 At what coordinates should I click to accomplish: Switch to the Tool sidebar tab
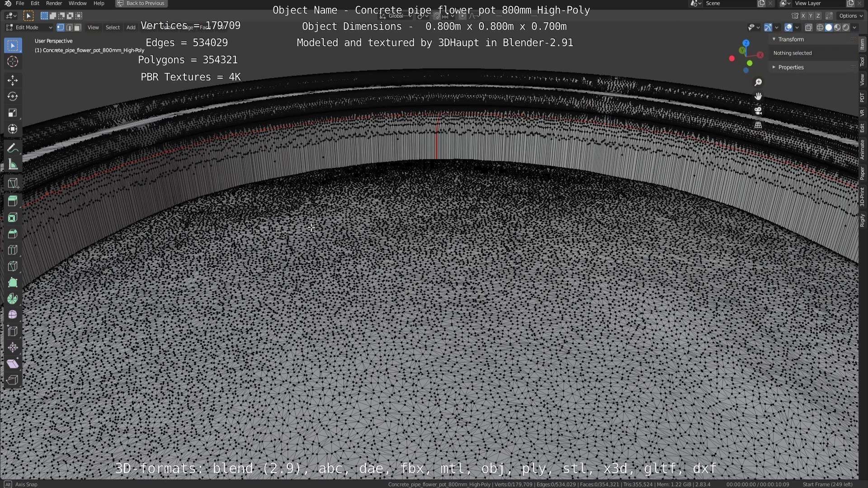coord(863,62)
